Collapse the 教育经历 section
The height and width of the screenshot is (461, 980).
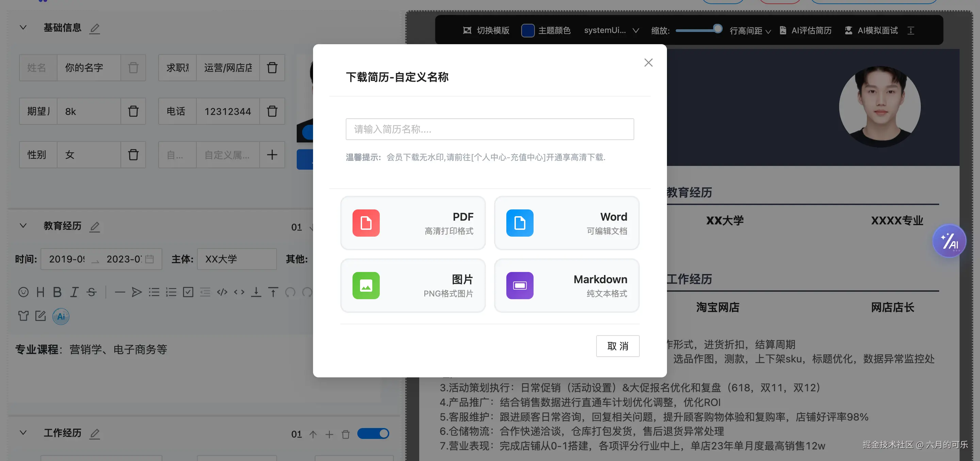pyautogui.click(x=23, y=225)
